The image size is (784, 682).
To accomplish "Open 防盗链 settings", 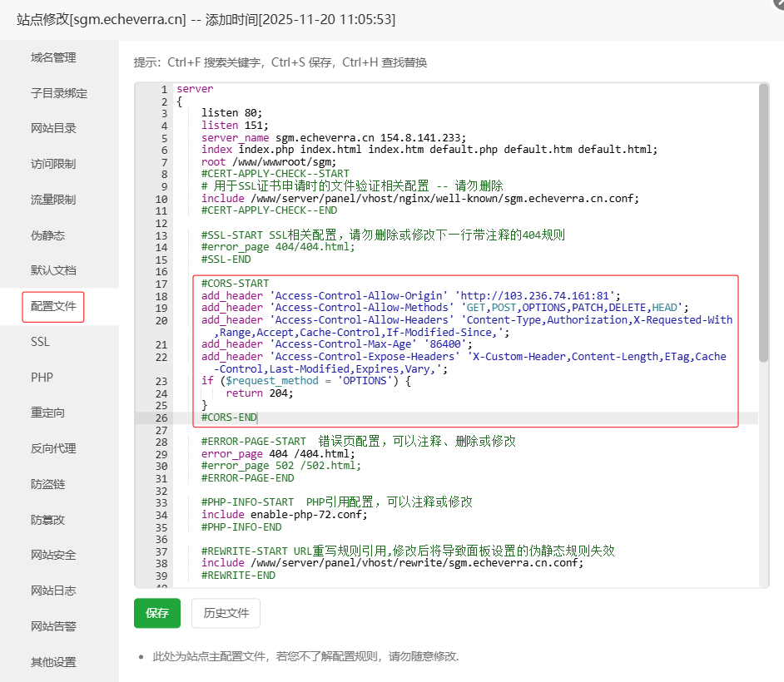I will (x=47, y=484).
